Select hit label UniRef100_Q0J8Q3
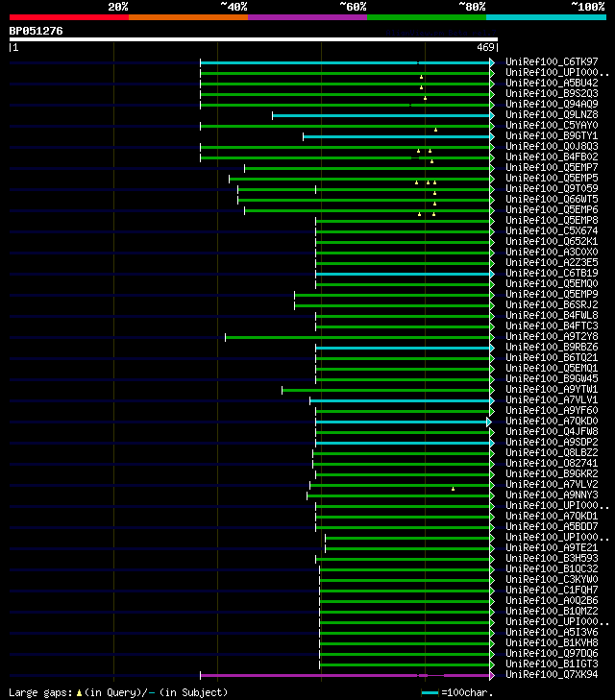This screenshot has width=615, height=700. pos(552,146)
